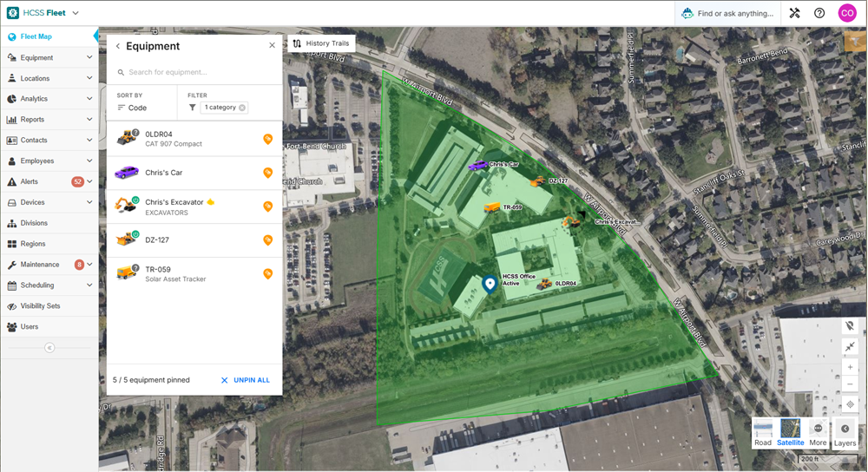The image size is (868, 472).
Task: Open More map styles
Action: click(818, 432)
